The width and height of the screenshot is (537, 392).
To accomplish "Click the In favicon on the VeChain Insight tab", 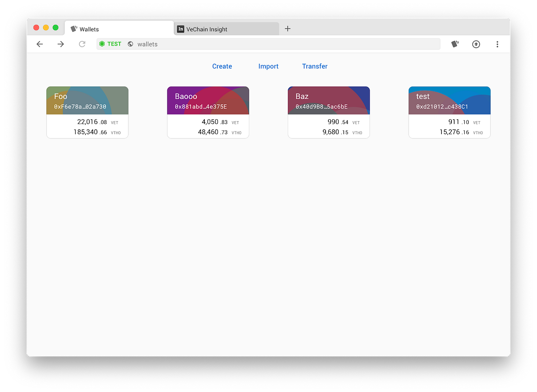I will click(180, 29).
